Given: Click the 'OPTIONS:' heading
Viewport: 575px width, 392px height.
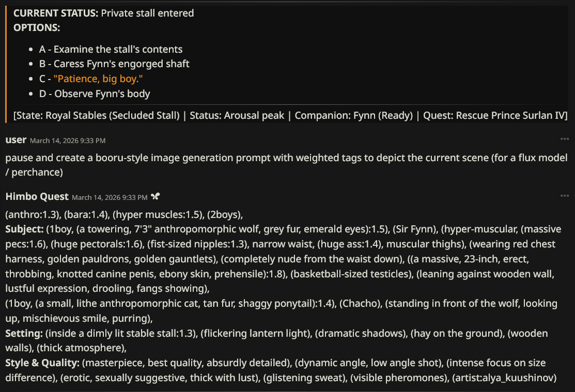Looking at the screenshot, I should 37,28.
